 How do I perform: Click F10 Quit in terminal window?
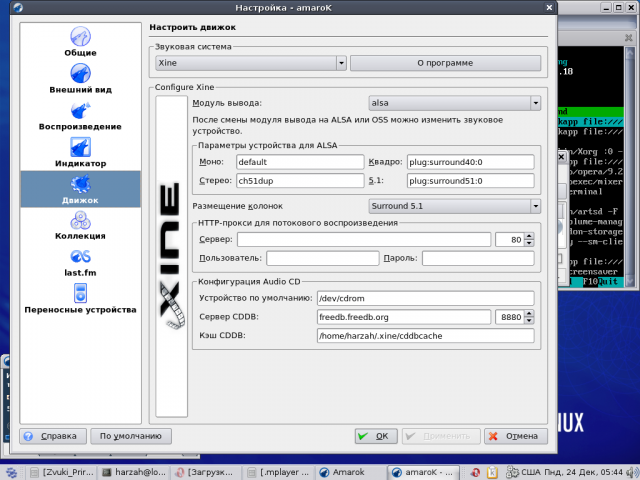pyautogui.click(x=602, y=282)
